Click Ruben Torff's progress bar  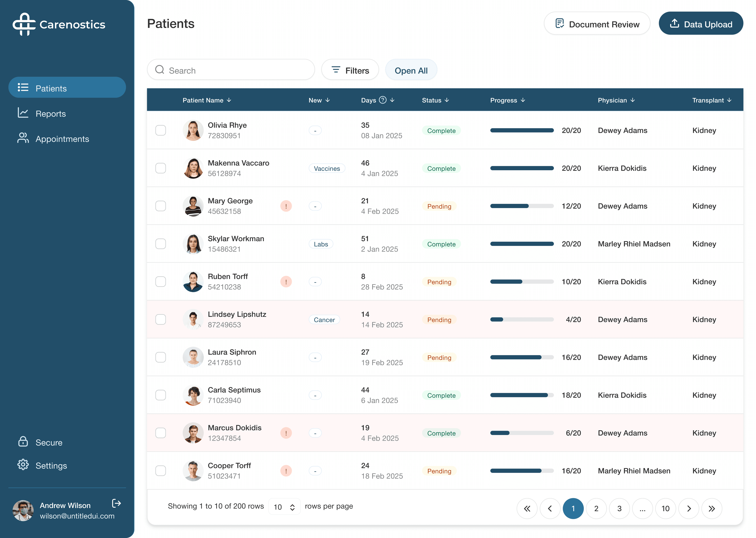tap(522, 281)
